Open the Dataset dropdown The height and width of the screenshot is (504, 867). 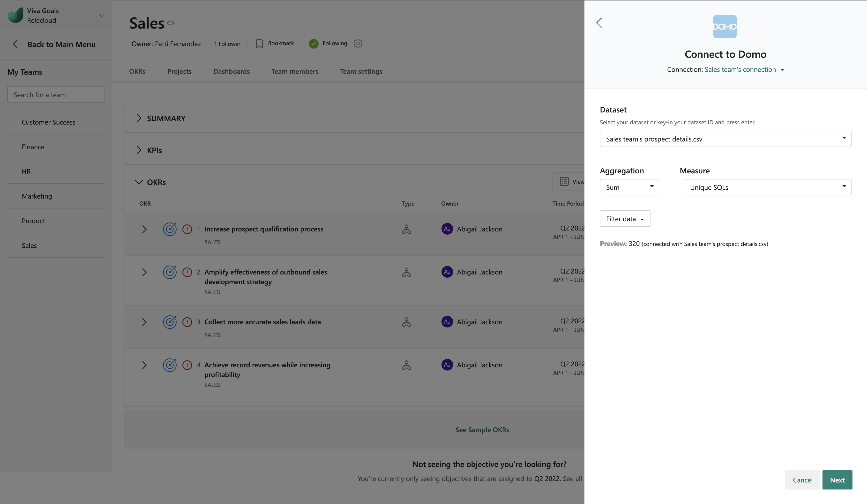pos(725,139)
